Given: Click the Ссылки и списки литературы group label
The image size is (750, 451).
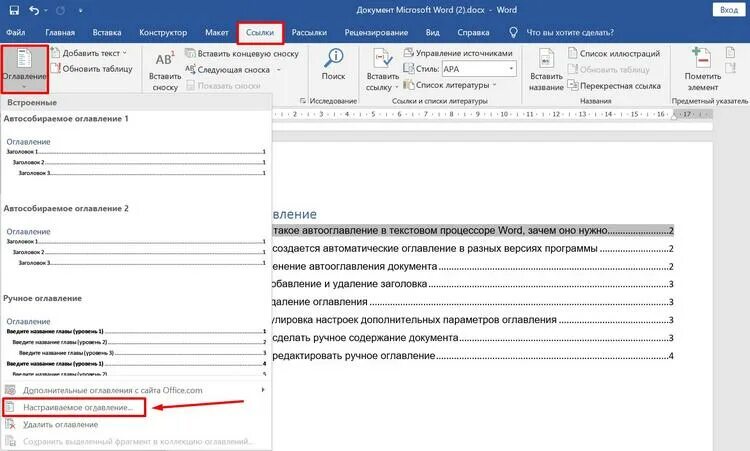Looking at the screenshot, I should coord(440,101).
